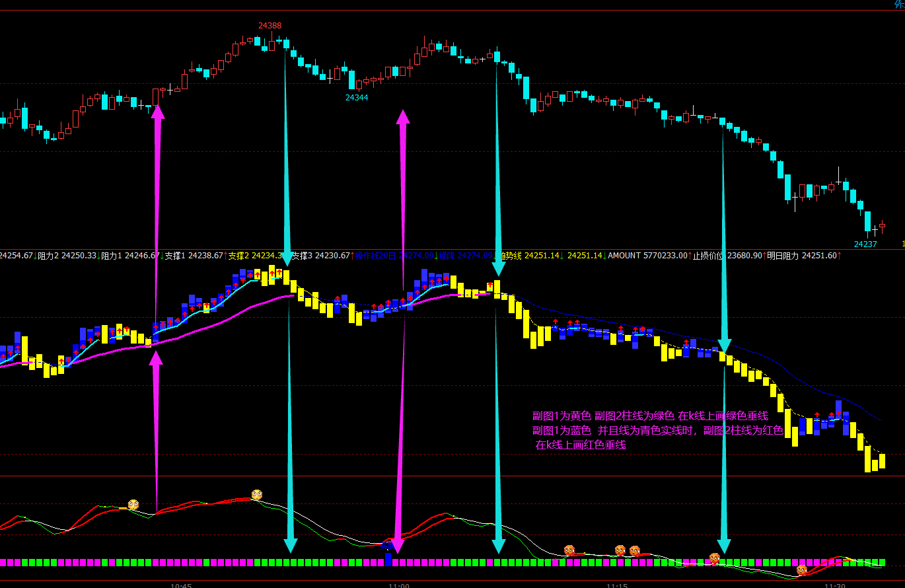Click the note line starting 副图1为蓝色
The height and width of the screenshot is (588, 905).
(x=658, y=431)
